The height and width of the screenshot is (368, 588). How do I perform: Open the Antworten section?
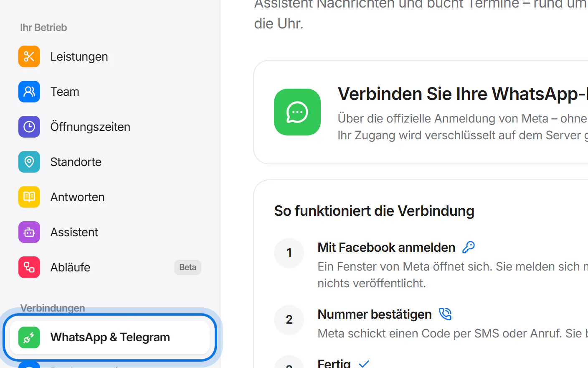(x=110, y=197)
